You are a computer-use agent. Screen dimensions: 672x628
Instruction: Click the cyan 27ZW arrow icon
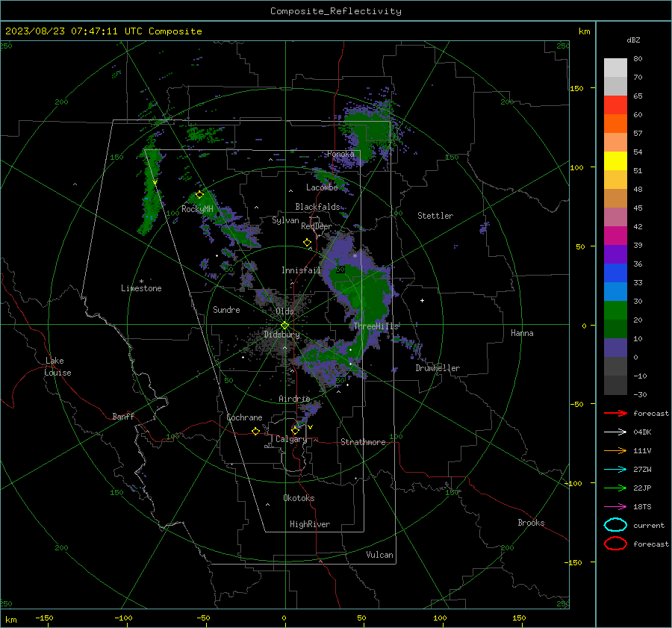(x=615, y=470)
